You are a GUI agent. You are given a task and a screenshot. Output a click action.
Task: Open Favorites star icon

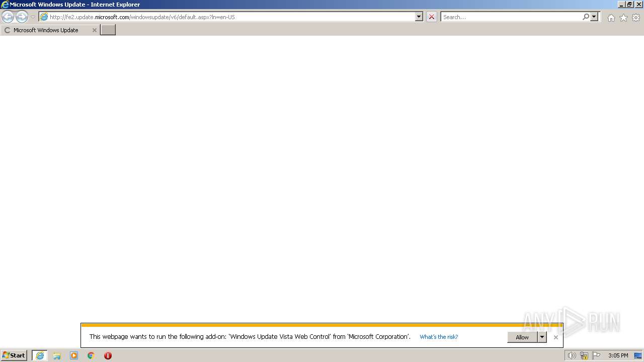(623, 18)
